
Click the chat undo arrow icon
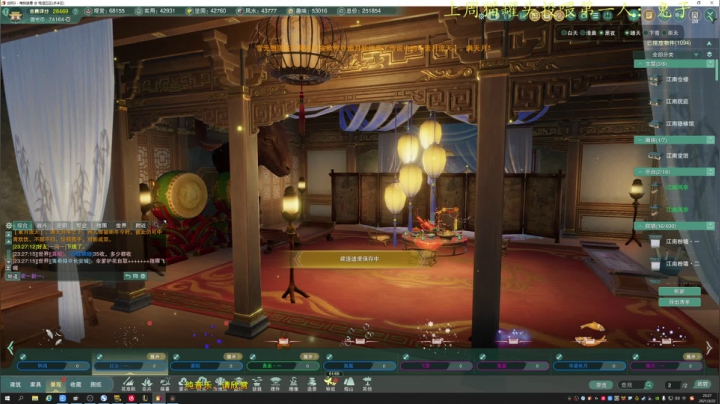coord(128,276)
